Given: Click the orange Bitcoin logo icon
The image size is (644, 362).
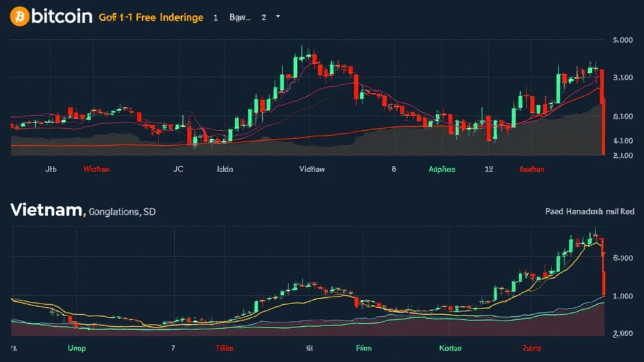Looking at the screenshot, I should point(19,16).
